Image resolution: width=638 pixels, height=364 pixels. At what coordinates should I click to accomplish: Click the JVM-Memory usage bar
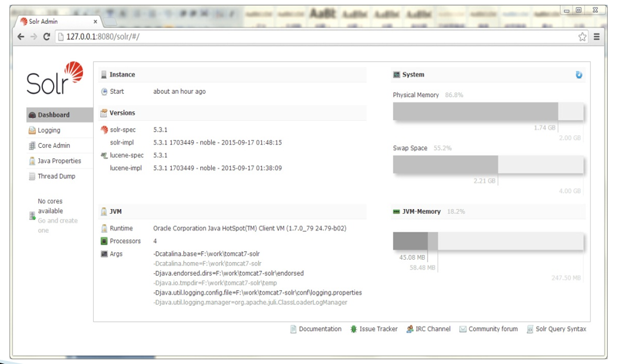tap(488, 241)
